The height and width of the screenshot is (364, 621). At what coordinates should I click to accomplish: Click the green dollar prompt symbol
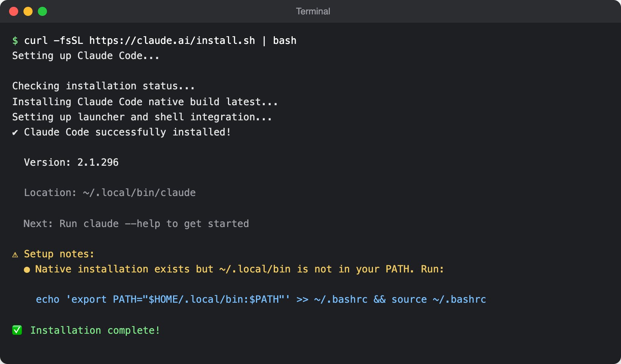15,40
